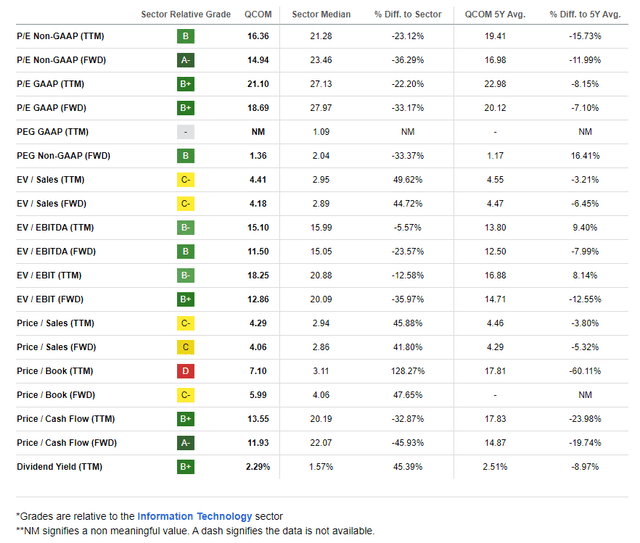This screenshot has width=640, height=543.
Task: Click the A- grade badge for P/E Non-GAAP (FWD)
Action: pos(186,60)
